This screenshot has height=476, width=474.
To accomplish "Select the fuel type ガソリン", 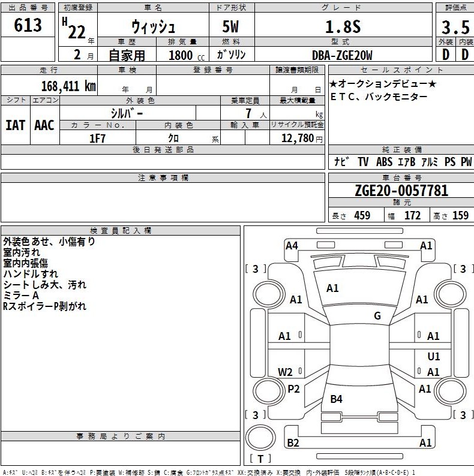I will click(231, 55).
